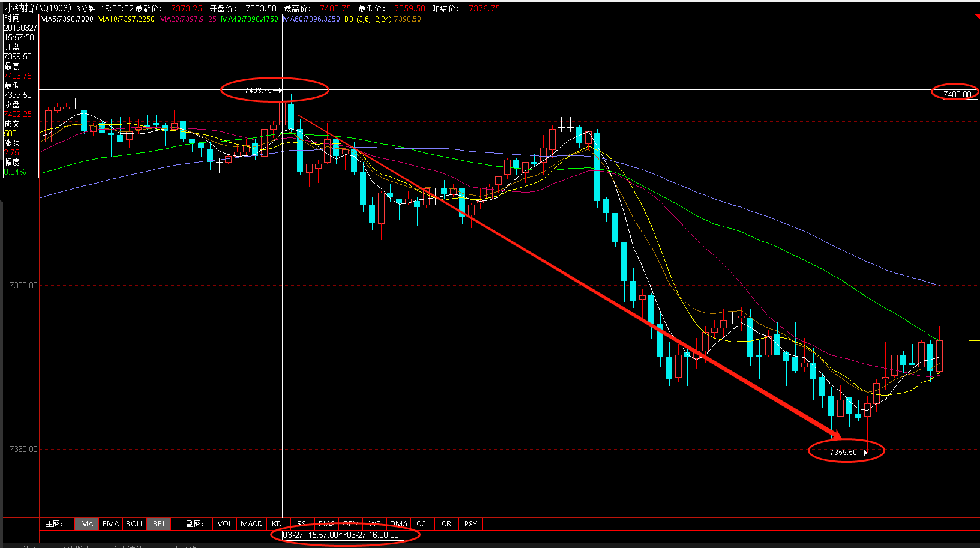Show the RSI sub-chart indicator

tap(302, 524)
